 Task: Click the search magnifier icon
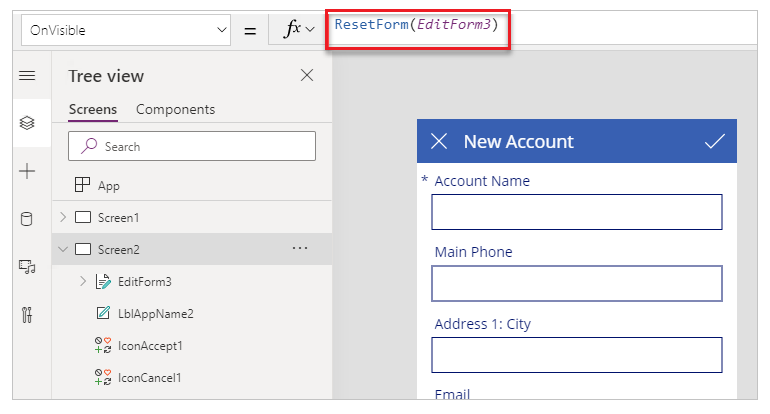pyautogui.click(x=89, y=146)
